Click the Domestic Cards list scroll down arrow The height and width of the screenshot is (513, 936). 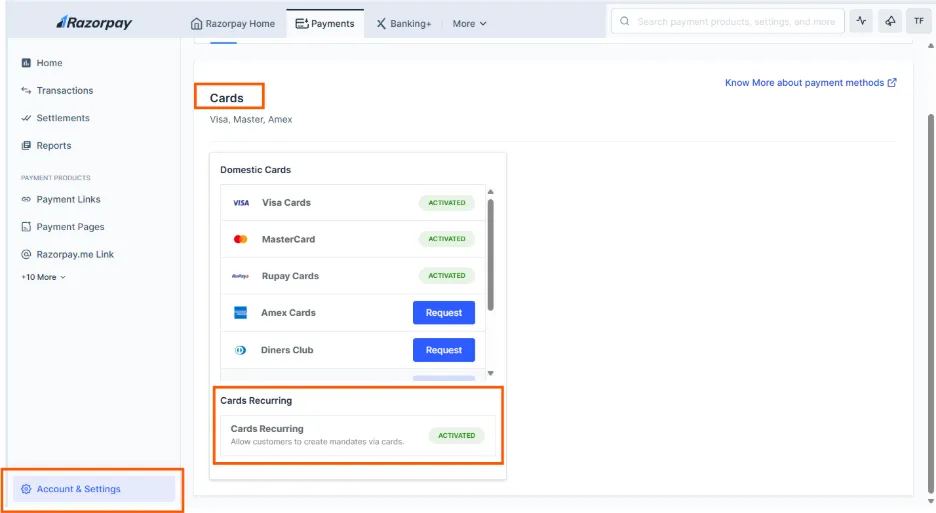click(x=491, y=373)
